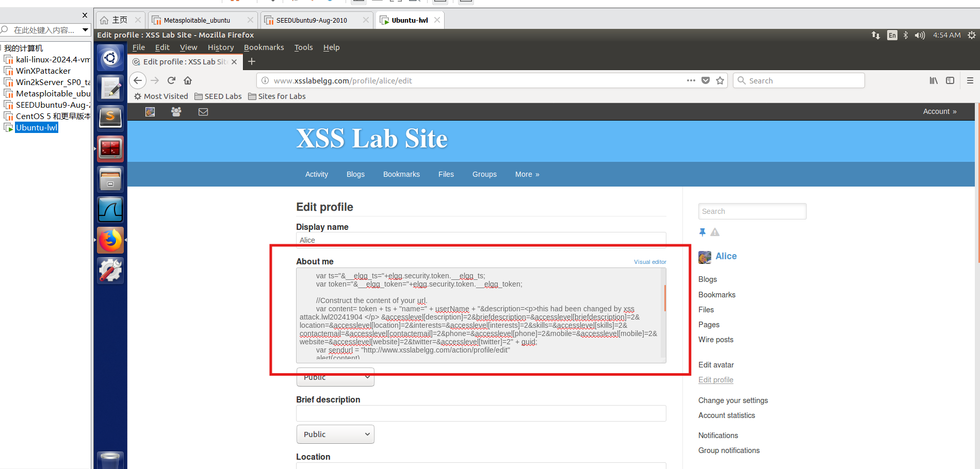This screenshot has width=980, height=469.
Task: Open Most Visited bookmarks folder
Action: [161, 96]
